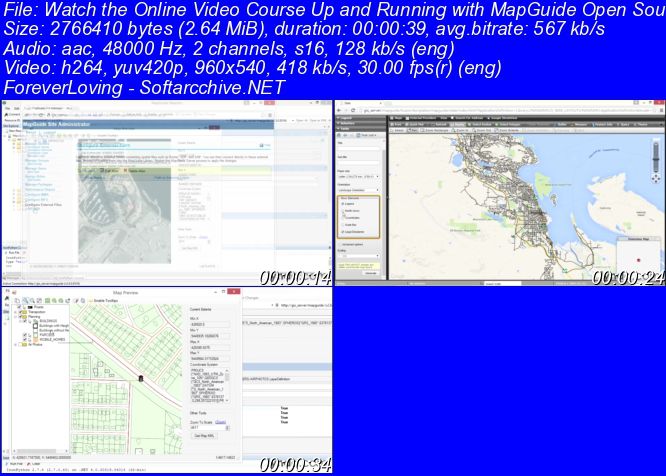Toggle the North Arrow checkbox
The image size is (666, 476).
click(x=342, y=211)
